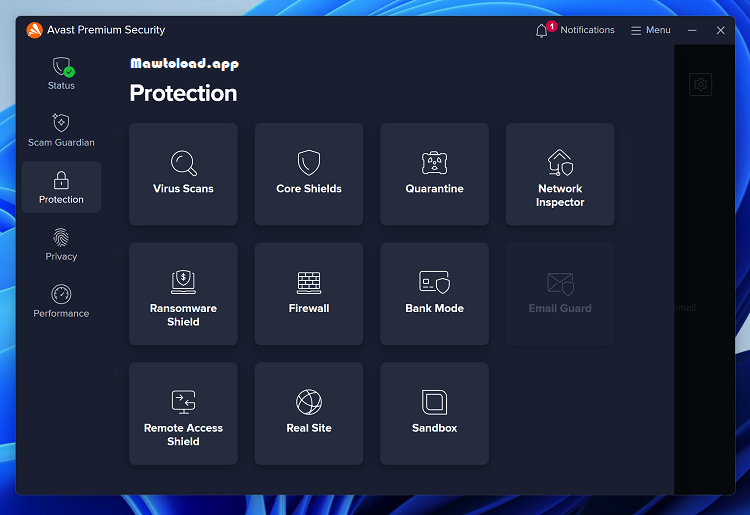750x515 pixels.
Task: Go to the Performance section
Action: 61,301
